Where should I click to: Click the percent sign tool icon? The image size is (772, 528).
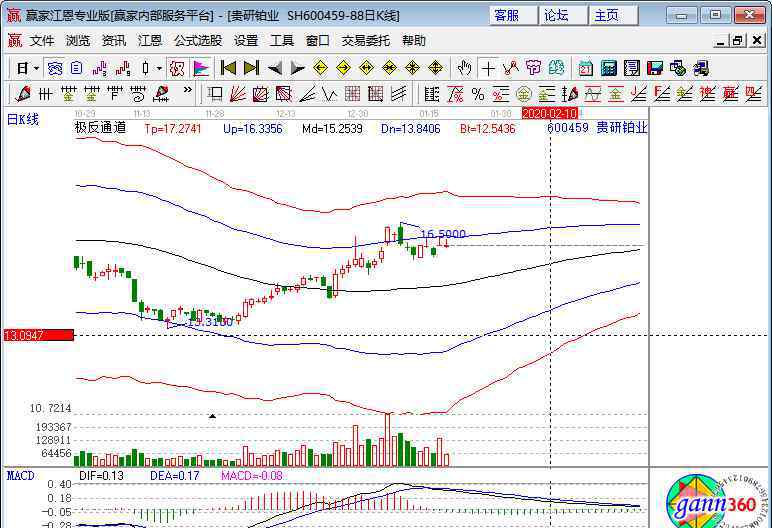[x=478, y=94]
